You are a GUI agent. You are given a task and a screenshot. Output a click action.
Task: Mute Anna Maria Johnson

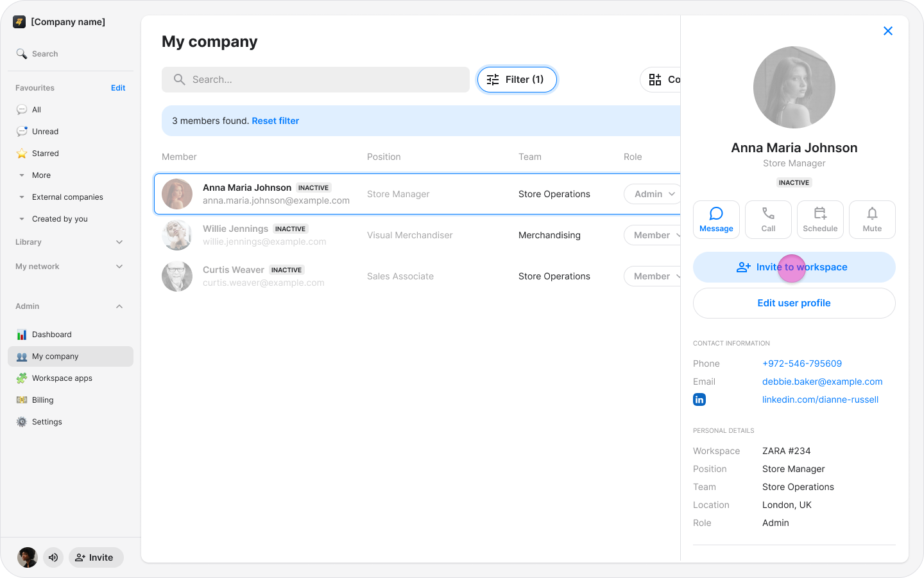click(872, 220)
